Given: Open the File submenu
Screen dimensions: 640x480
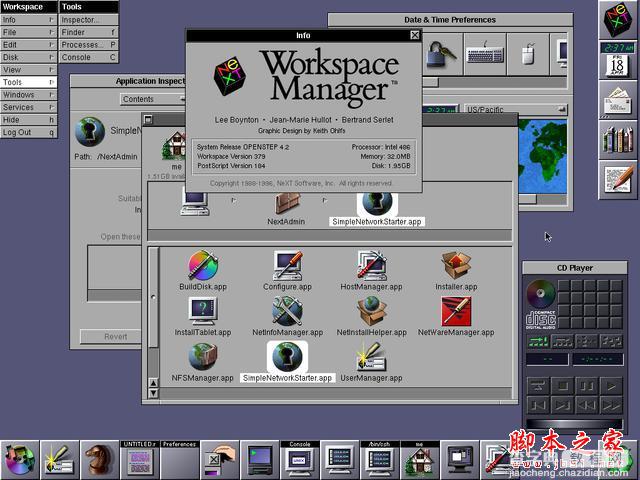Looking at the screenshot, I should 29,32.
